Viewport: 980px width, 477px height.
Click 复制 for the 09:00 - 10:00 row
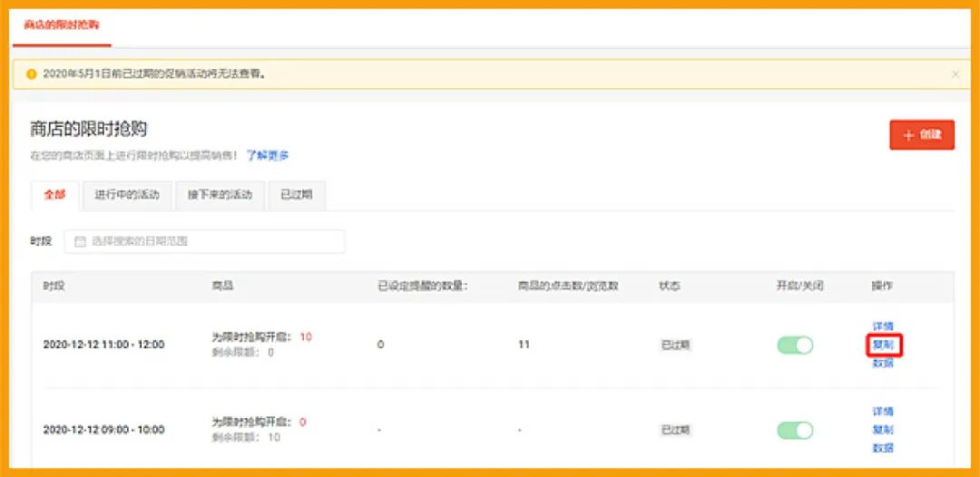coord(883,430)
